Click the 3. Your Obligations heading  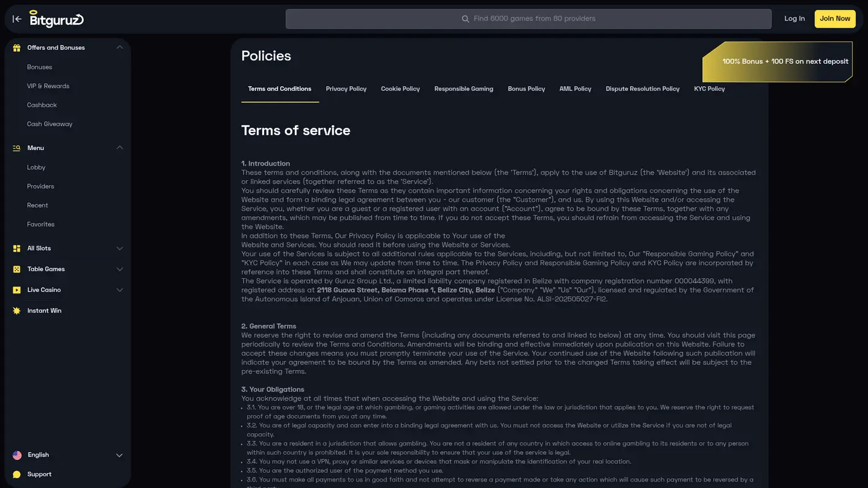point(273,389)
